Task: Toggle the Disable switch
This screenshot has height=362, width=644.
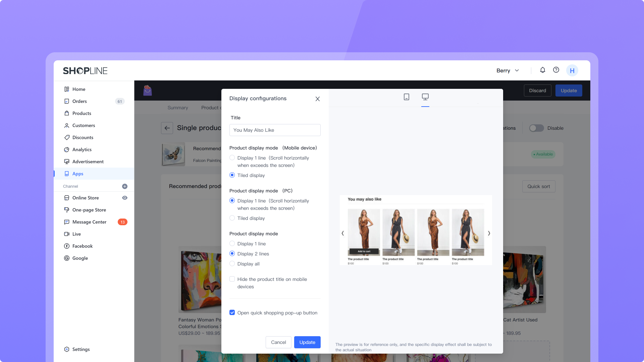Action: pyautogui.click(x=536, y=128)
